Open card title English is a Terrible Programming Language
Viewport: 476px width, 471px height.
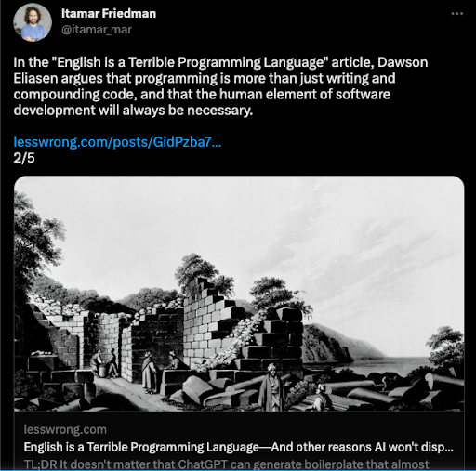[x=239, y=447]
